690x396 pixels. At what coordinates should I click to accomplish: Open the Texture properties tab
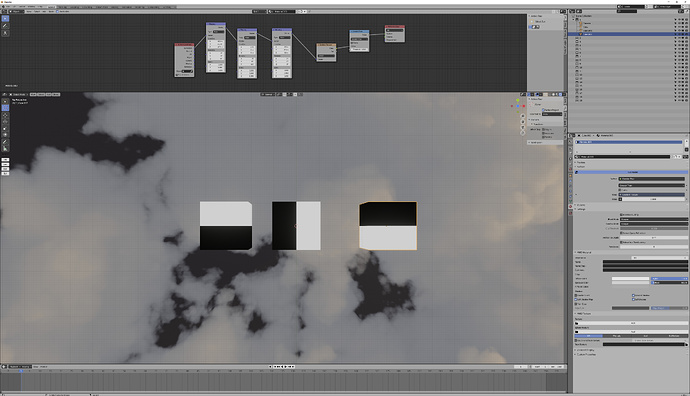pyautogui.click(x=570, y=213)
